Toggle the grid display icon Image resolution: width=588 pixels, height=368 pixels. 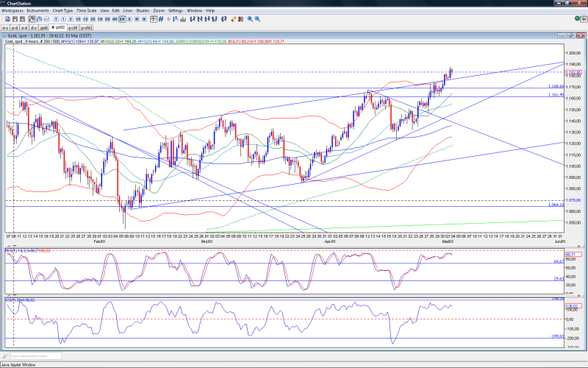pos(161,19)
